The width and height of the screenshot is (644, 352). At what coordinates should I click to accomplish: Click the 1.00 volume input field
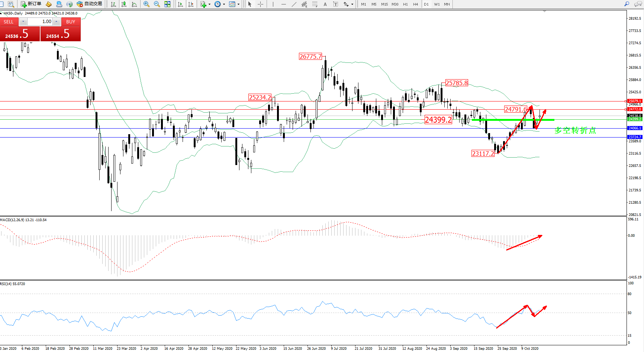(40, 22)
